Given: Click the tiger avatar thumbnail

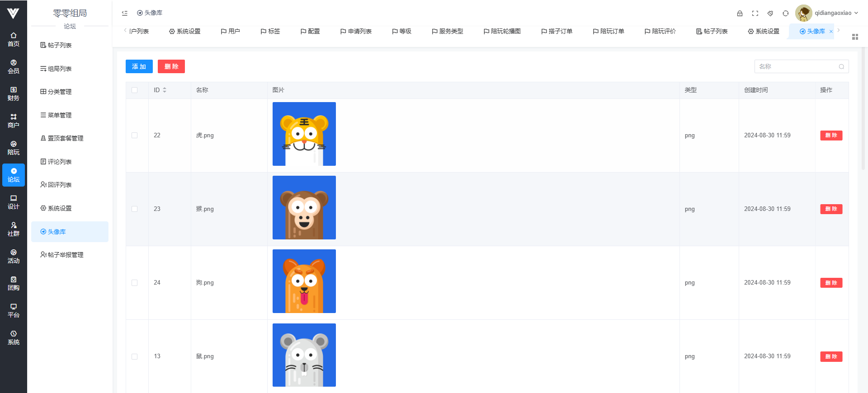Looking at the screenshot, I should (x=304, y=134).
